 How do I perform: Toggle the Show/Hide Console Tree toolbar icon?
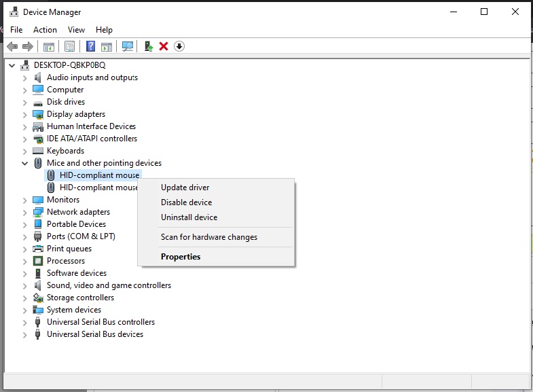click(48, 46)
